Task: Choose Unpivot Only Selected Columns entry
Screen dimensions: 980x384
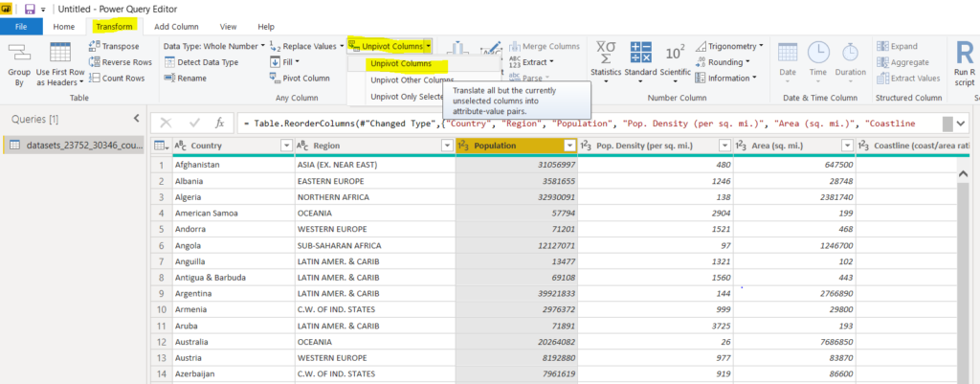Action: [407, 97]
